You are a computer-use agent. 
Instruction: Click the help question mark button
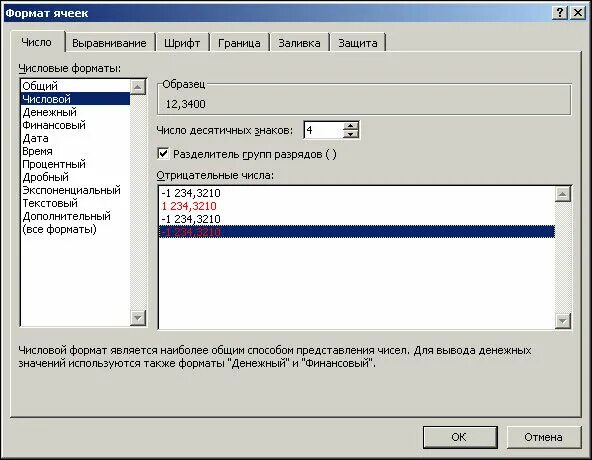560,13
